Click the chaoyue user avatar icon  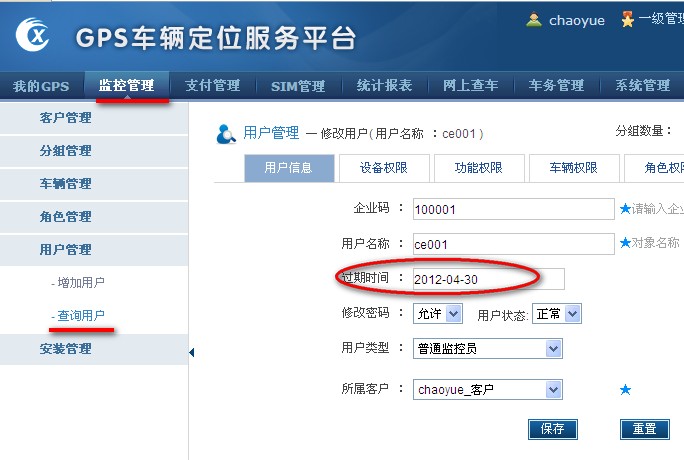pos(535,20)
